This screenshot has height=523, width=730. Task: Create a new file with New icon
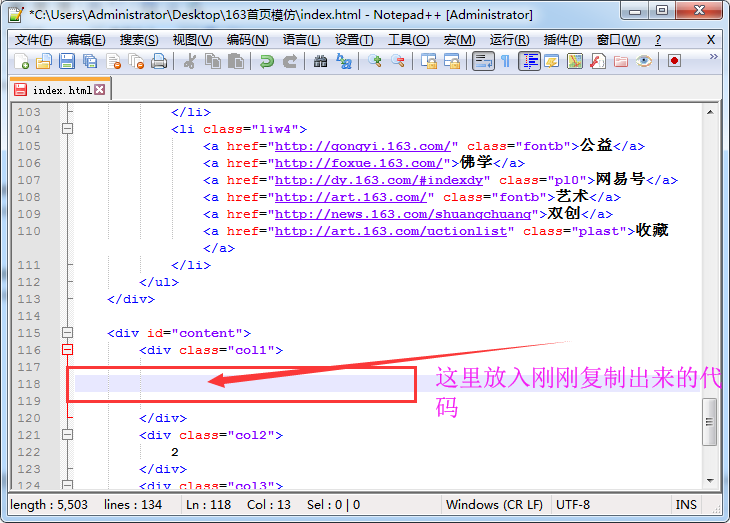(21, 61)
